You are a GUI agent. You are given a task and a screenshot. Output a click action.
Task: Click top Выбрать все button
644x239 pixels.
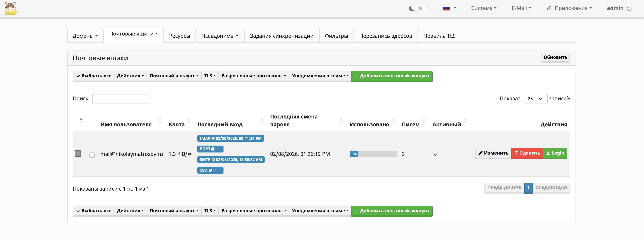(94, 76)
